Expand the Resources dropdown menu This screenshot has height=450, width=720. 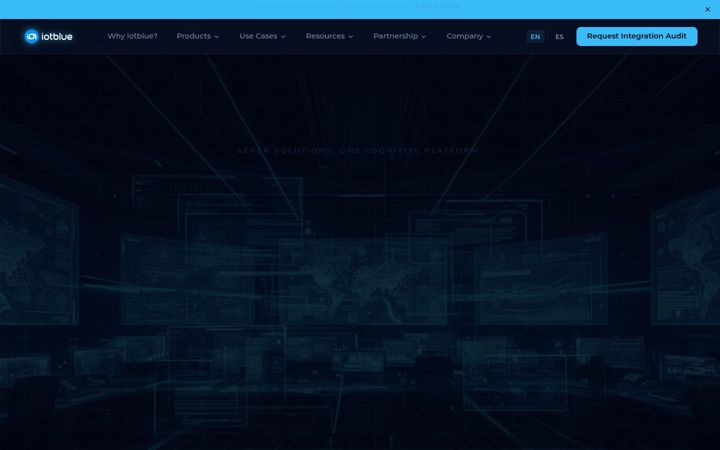click(329, 36)
